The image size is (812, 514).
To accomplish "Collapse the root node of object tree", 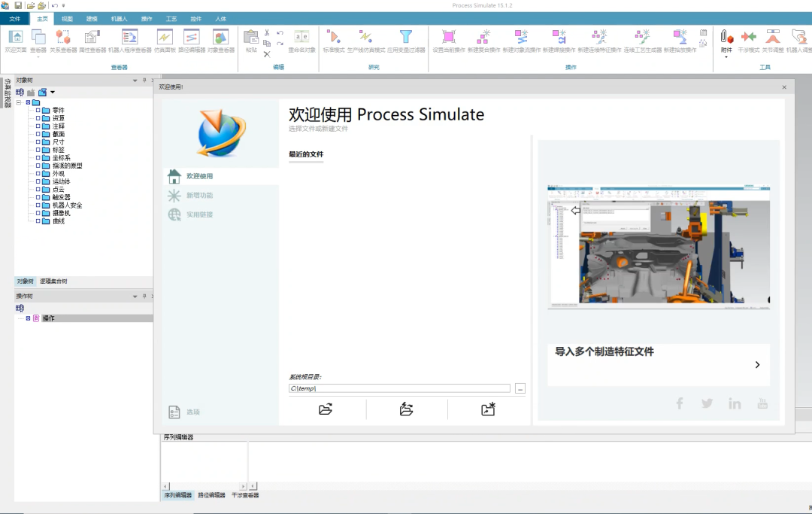I will tap(19, 102).
